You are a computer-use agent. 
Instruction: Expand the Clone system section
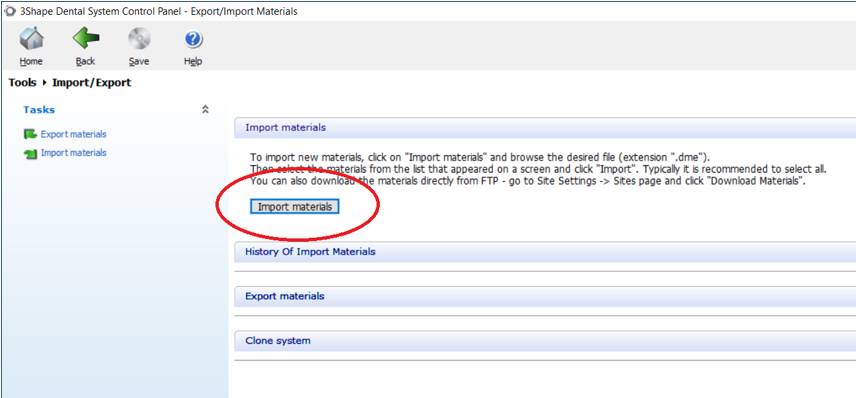[545, 341]
